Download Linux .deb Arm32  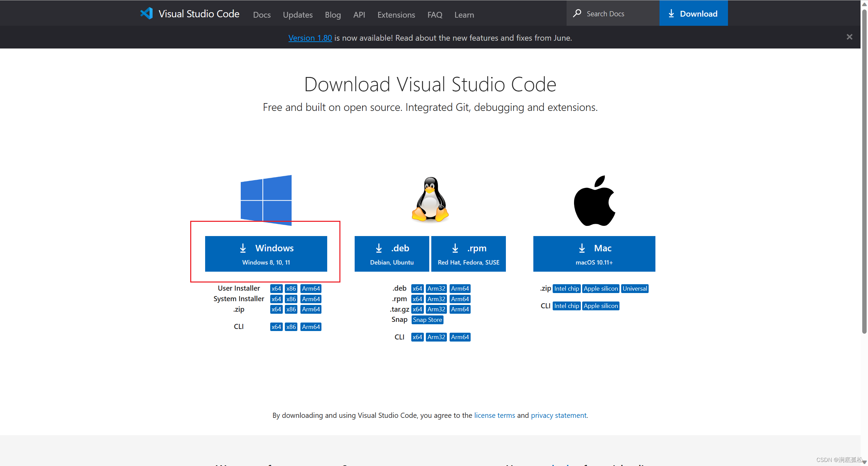(436, 289)
